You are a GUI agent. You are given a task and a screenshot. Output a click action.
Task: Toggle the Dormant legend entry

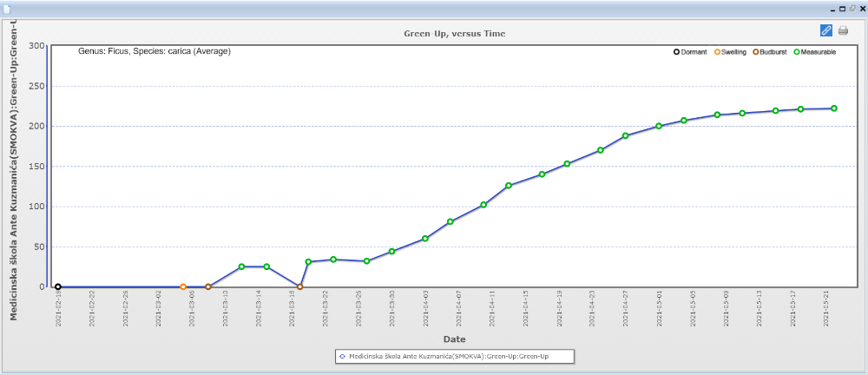(691, 52)
